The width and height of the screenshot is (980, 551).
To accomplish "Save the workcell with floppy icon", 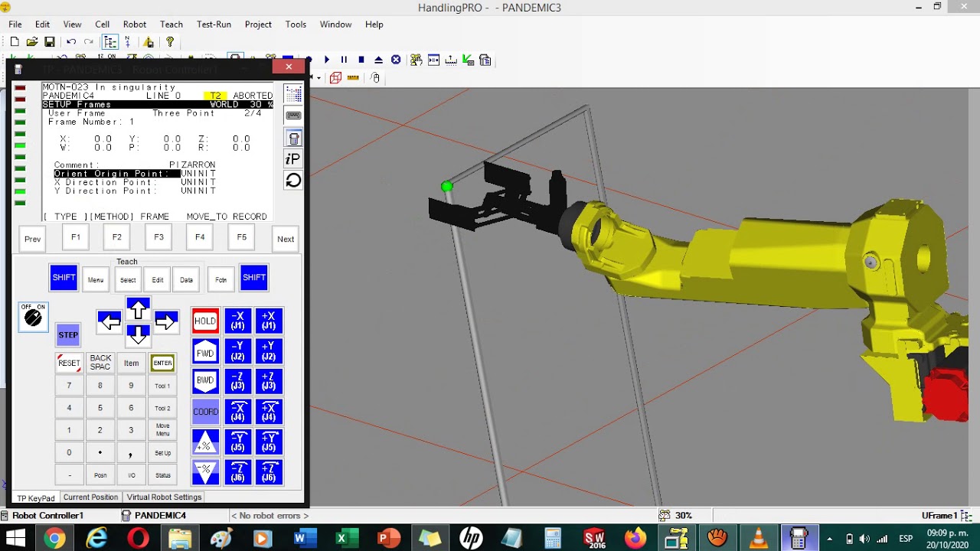I will coord(50,42).
